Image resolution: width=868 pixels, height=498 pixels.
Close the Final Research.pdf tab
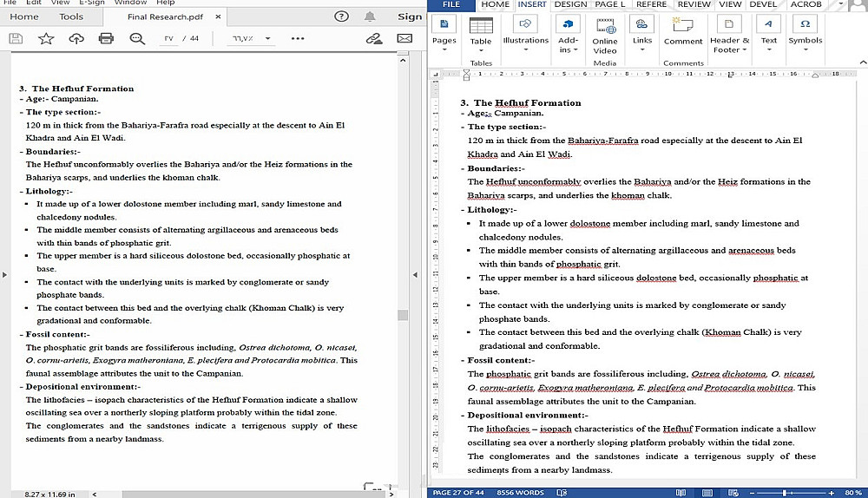coord(218,16)
